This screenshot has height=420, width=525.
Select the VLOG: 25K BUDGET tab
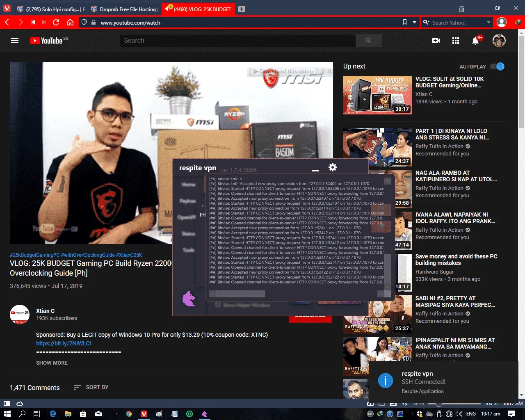(199, 9)
